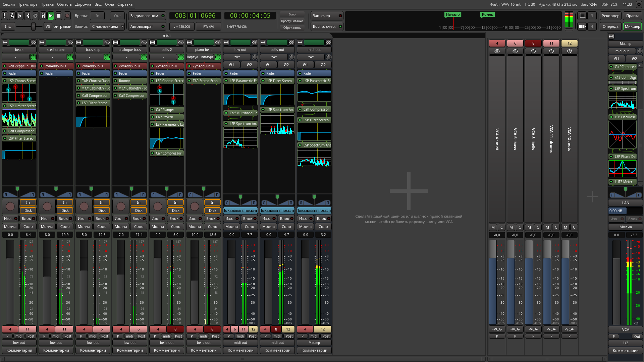Click the panic exclamation mark button
644x362 pixels.
(4, 16)
